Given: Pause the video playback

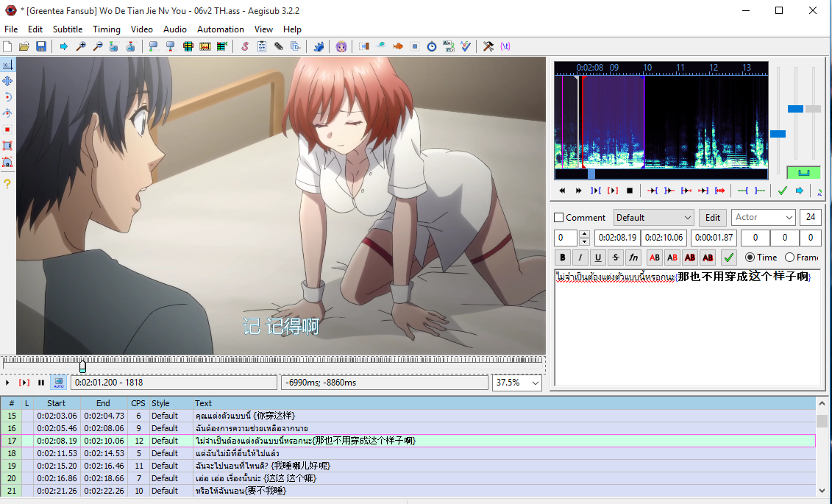Looking at the screenshot, I should coord(41,383).
